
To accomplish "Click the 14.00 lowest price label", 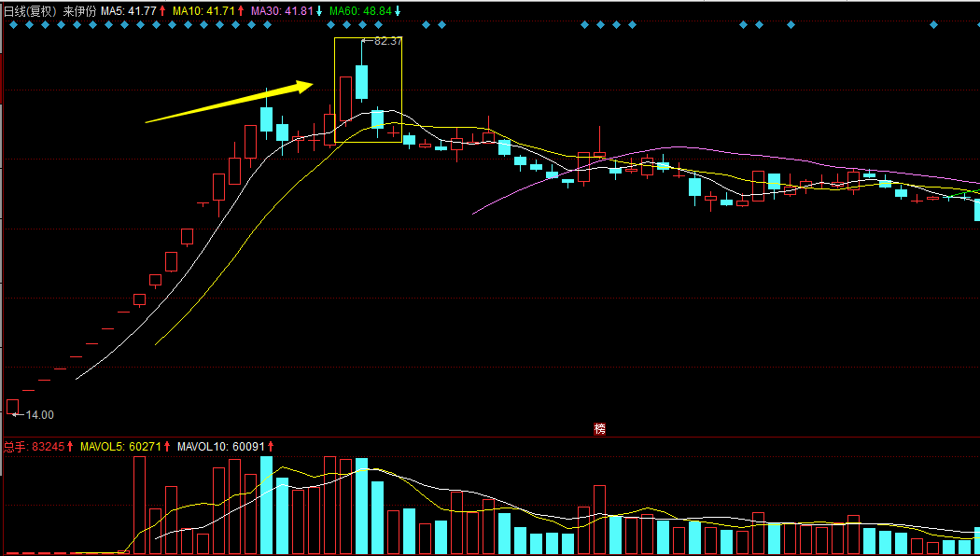I will tap(38, 414).
